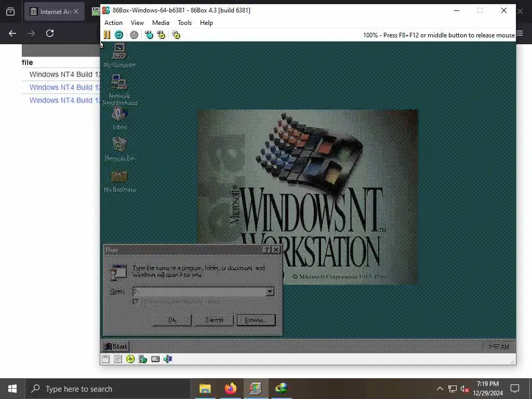Open the notification center icon
The height and width of the screenshot is (399, 532).
tap(515, 389)
